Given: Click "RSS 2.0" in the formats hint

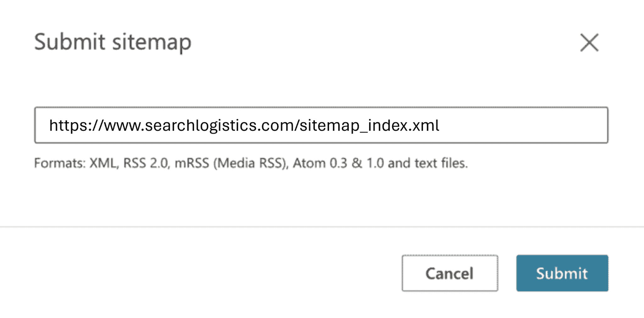Looking at the screenshot, I should click(x=146, y=163).
